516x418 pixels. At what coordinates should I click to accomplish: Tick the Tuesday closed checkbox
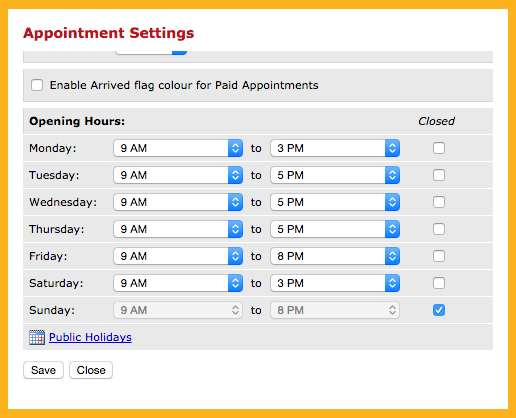(x=439, y=175)
